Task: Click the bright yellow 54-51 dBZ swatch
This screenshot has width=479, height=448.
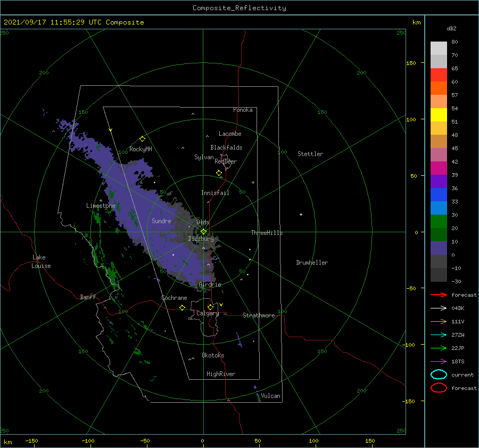Action: (x=439, y=115)
